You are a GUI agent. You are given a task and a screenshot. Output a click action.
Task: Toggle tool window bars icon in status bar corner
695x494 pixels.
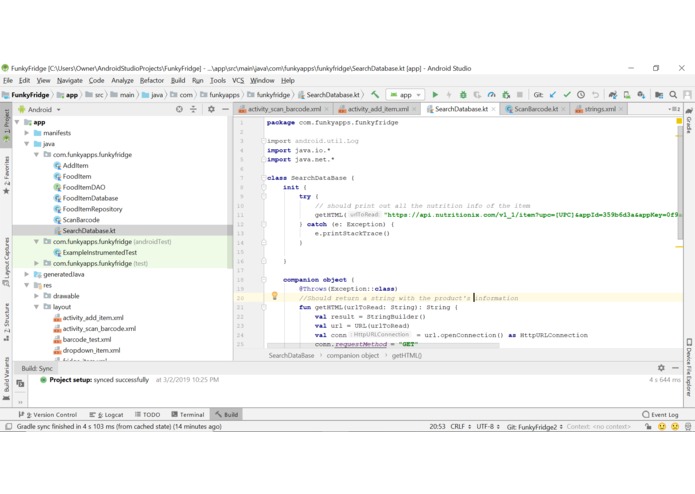(x=8, y=427)
